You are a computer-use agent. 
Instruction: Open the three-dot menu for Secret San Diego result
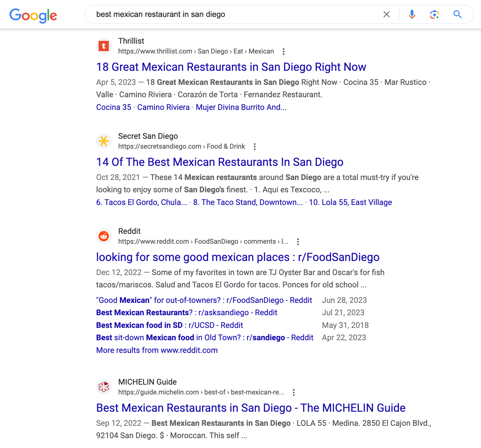[x=255, y=147]
